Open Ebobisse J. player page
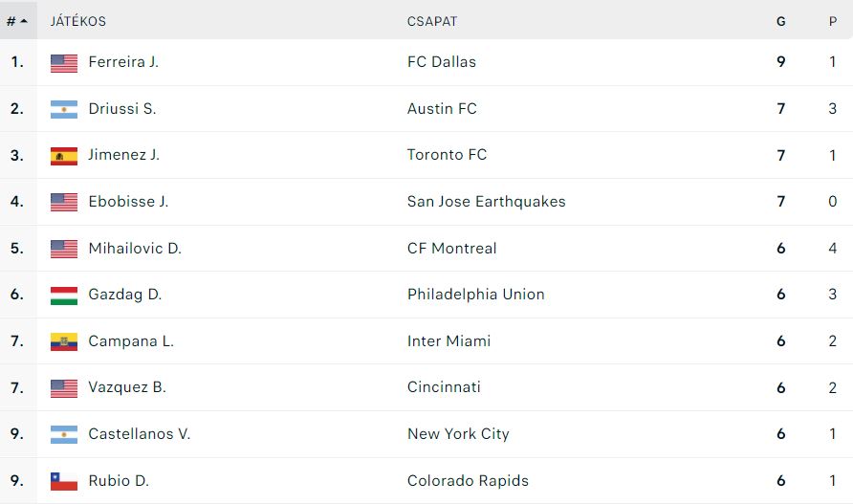 click(x=128, y=202)
